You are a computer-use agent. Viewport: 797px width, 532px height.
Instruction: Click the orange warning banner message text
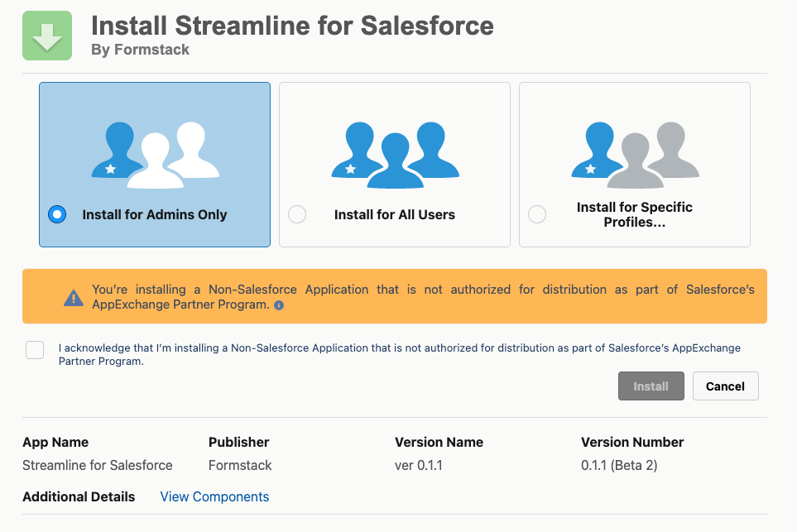[x=423, y=297]
